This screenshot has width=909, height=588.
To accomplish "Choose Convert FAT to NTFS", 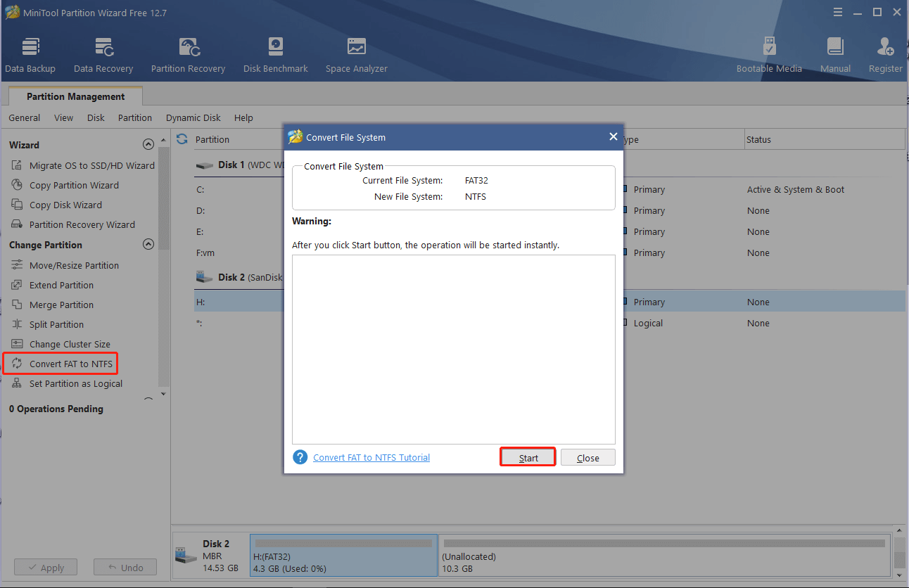I will [61, 364].
